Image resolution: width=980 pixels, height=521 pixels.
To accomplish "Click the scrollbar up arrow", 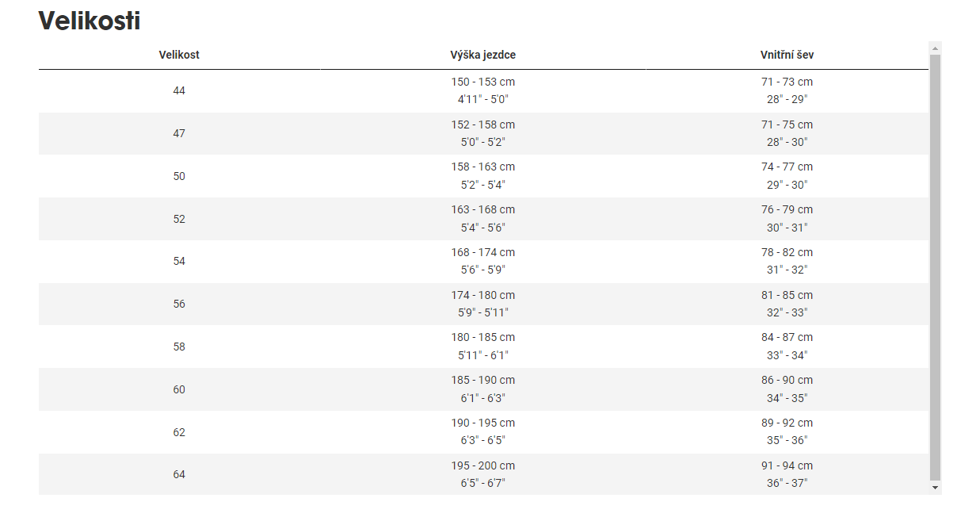I will click(x=935, y=48).
